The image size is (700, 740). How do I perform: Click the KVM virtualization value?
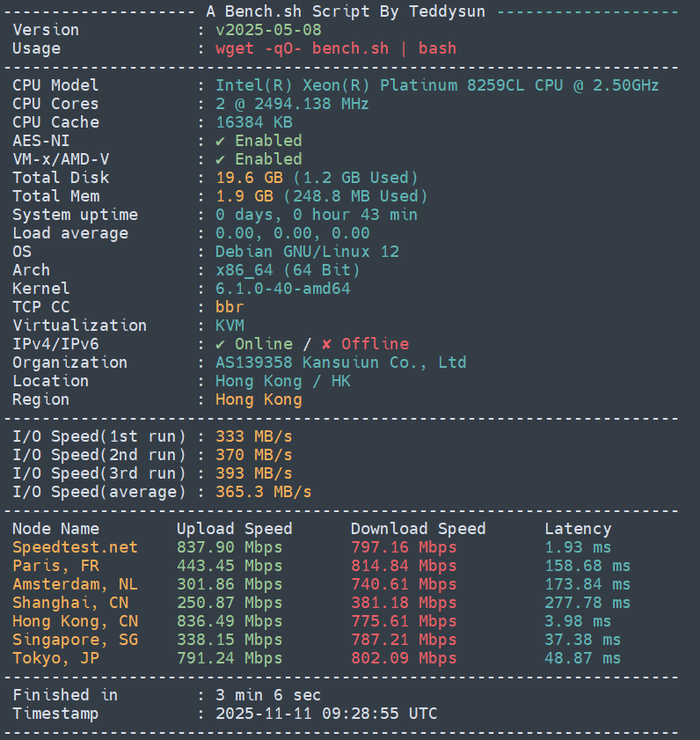click(230, 326)
